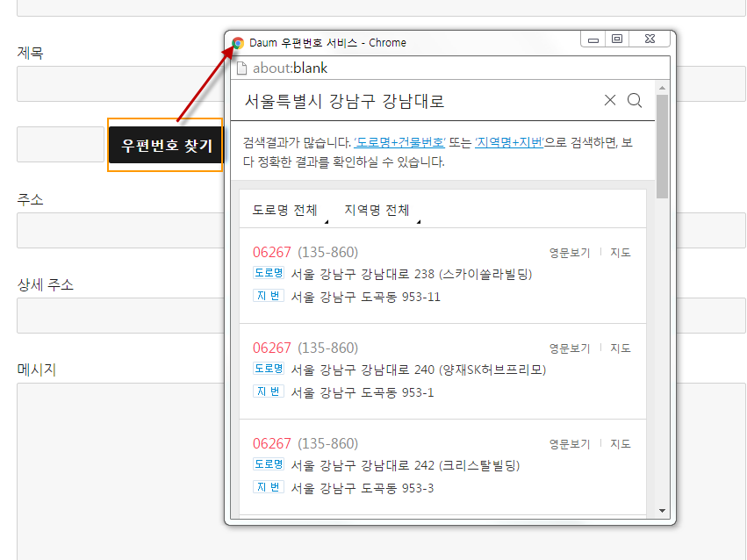This screenshot has width=747, height=560.
Task: Close the Daum postcode popup window
Action: click(x=650, y=39)
